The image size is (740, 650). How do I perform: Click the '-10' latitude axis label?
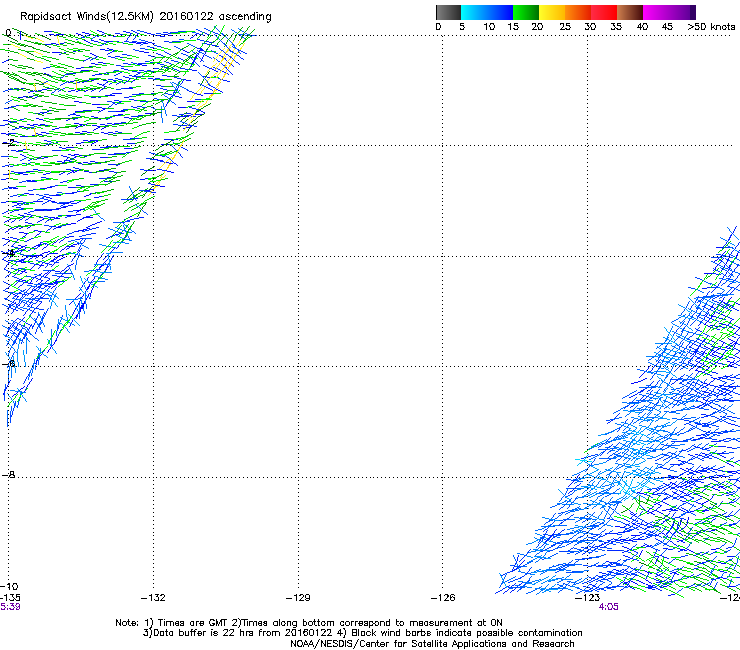coord(9,586)
